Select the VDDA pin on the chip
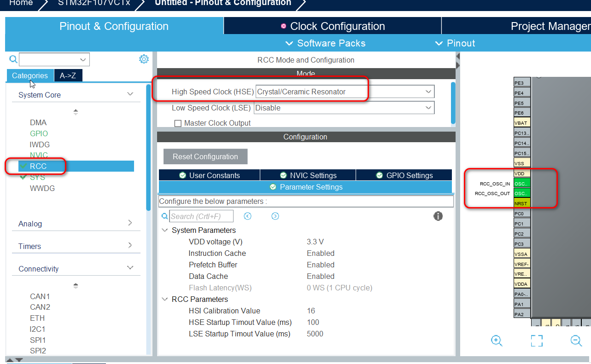591x364 pixels. coord(522,284)
